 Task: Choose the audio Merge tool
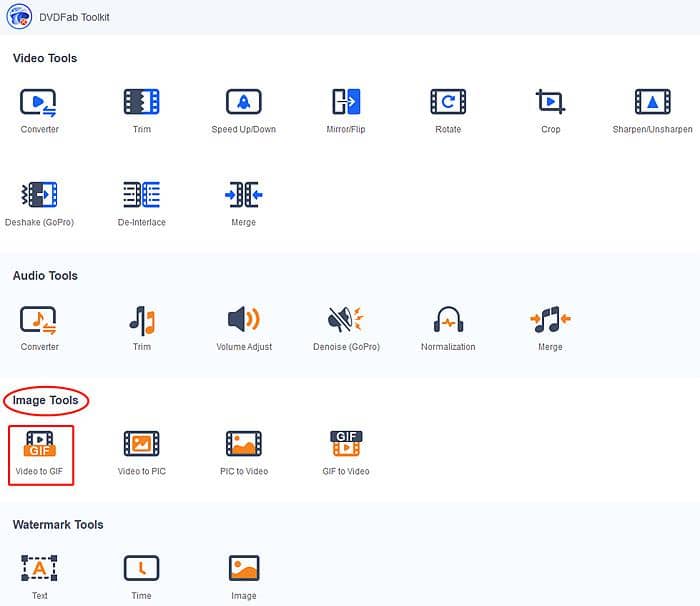[550, 329]
